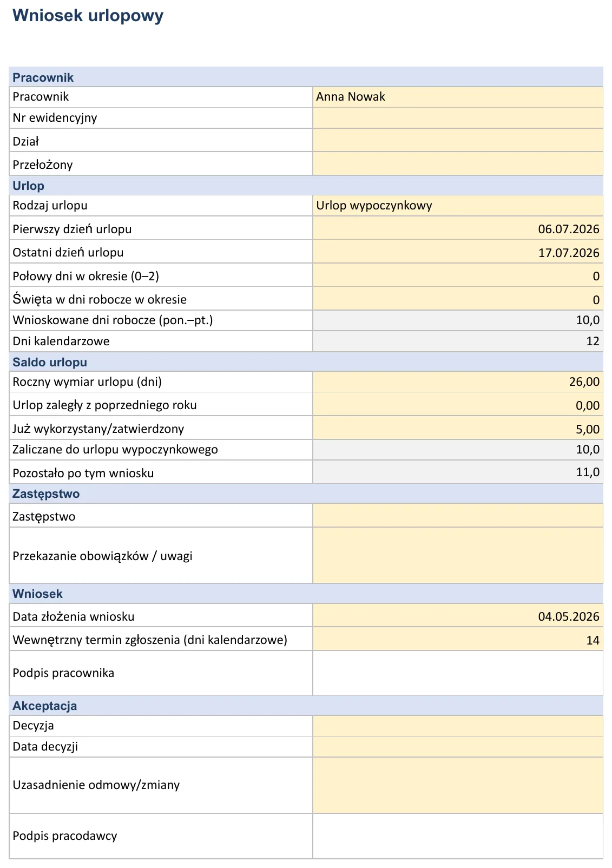Select the Pracownik name field with Anna Nowak
This screenshot has width=612, height=868.
coord(458,97)
